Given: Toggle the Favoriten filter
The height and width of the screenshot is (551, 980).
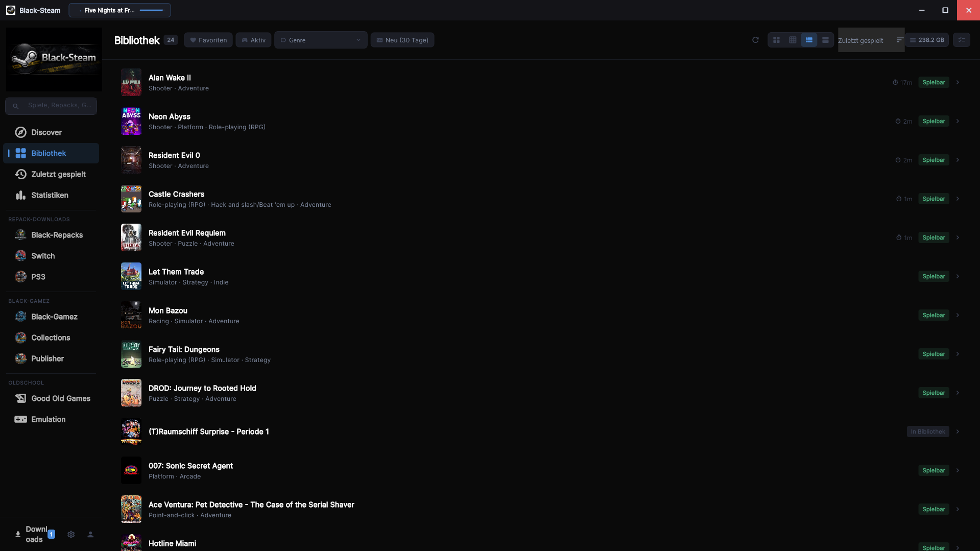Looking at the screenshot, I should pos(208,40).
